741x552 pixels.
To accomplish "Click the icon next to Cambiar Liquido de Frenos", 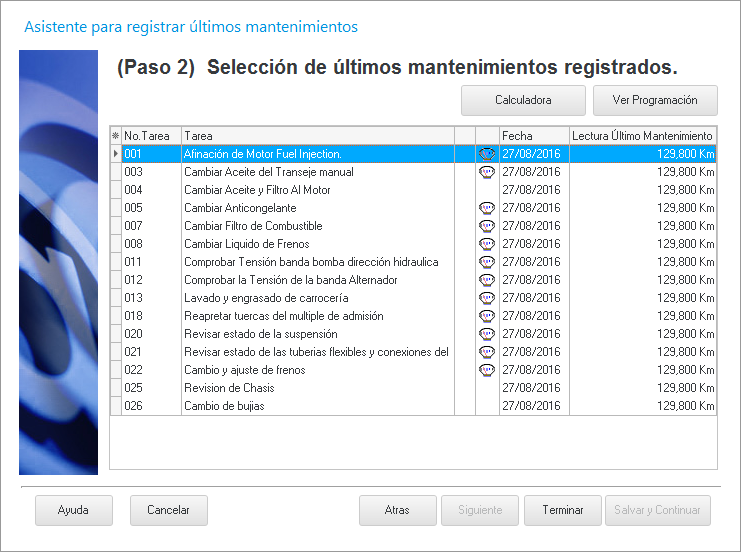I will click(x=487, y=244).
